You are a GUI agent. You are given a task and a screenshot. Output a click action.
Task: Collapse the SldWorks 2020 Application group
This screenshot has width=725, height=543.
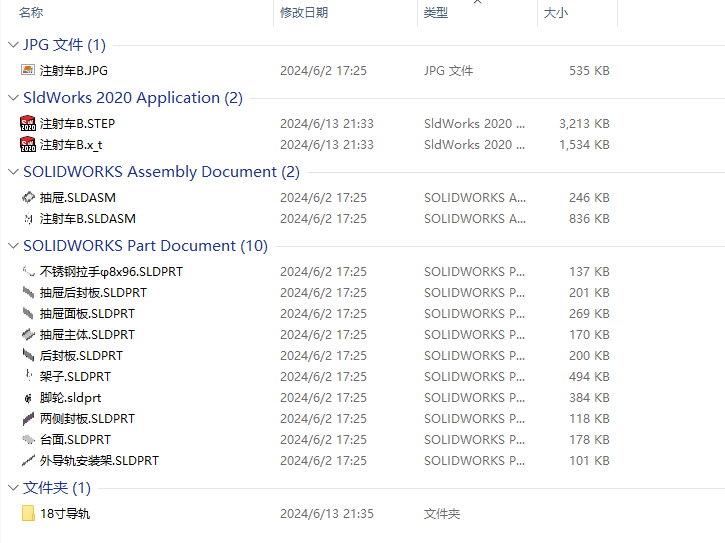coord(13,98)
